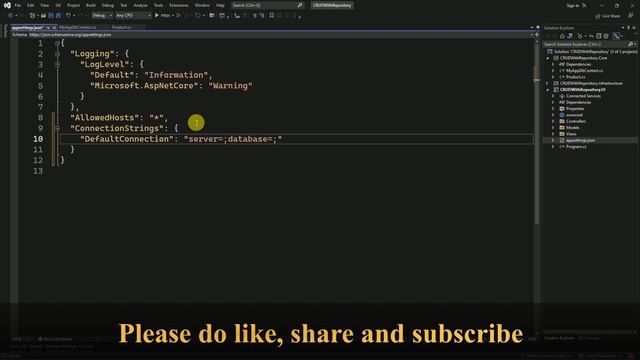Start debugging with the green play icon
This screenshot has height=360, width=640.
click(x=156, y=16)
